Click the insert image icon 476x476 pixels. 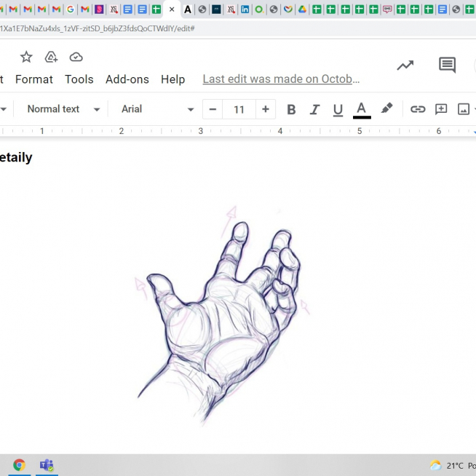tap(464, 109)
